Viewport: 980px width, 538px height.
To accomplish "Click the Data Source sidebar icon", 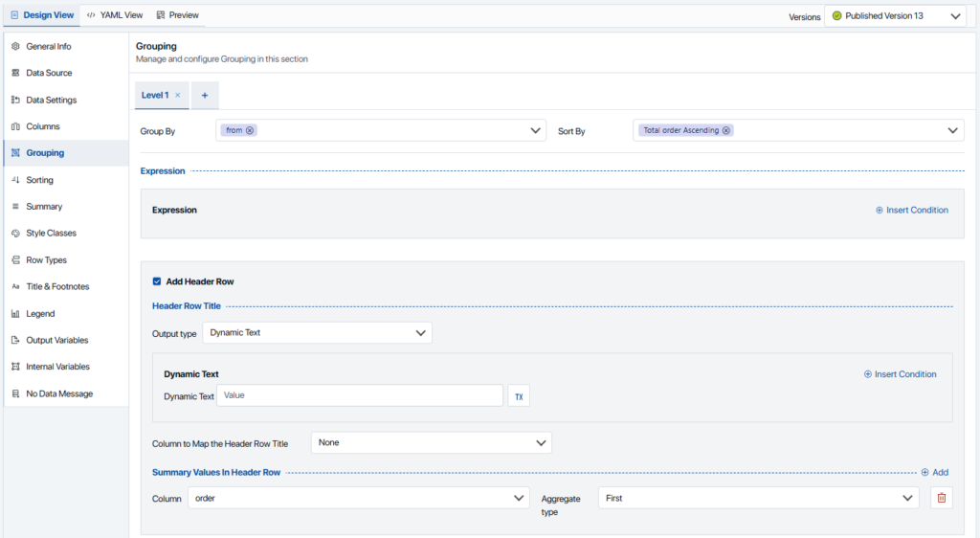I will (x=15, y=73).
